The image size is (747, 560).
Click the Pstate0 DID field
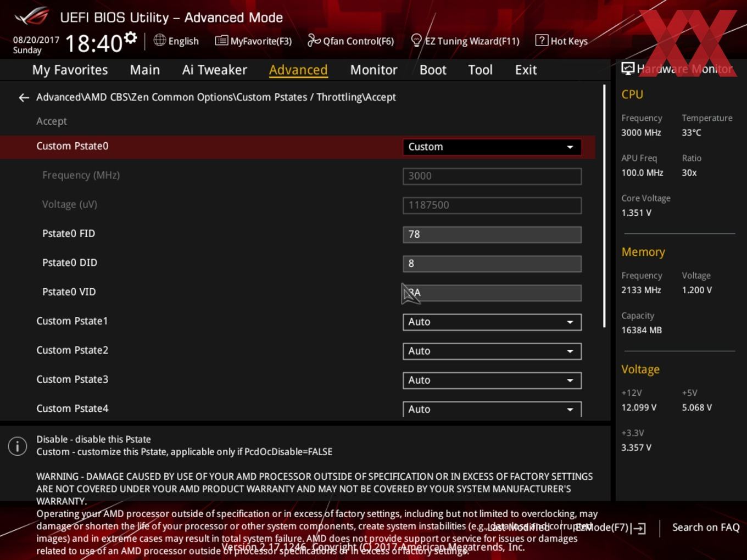pos(492,264)
